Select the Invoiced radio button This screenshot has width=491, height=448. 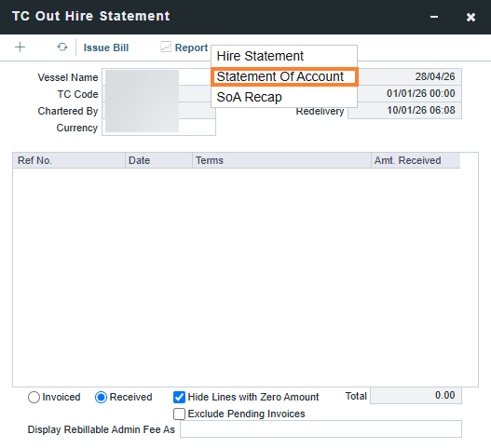coord(34,398)
